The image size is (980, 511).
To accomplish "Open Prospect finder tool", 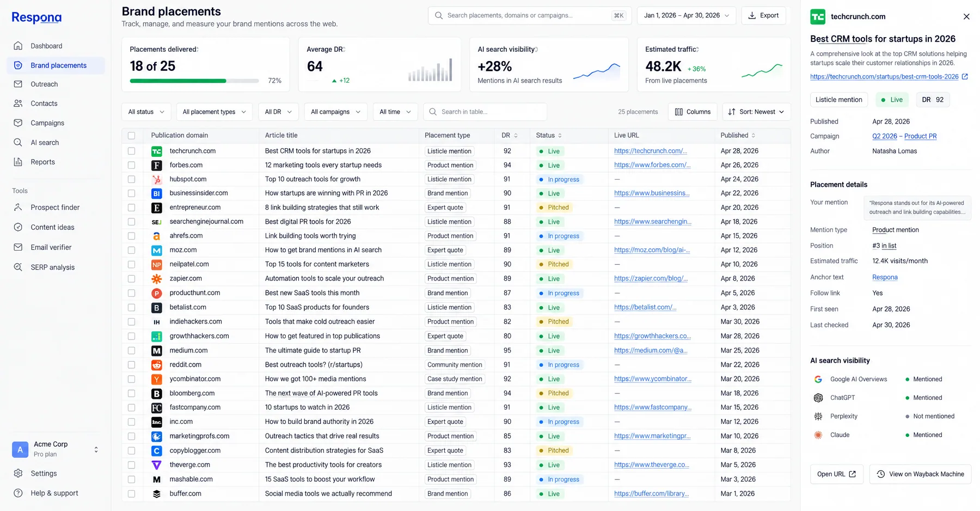I will tap(56, 208).
